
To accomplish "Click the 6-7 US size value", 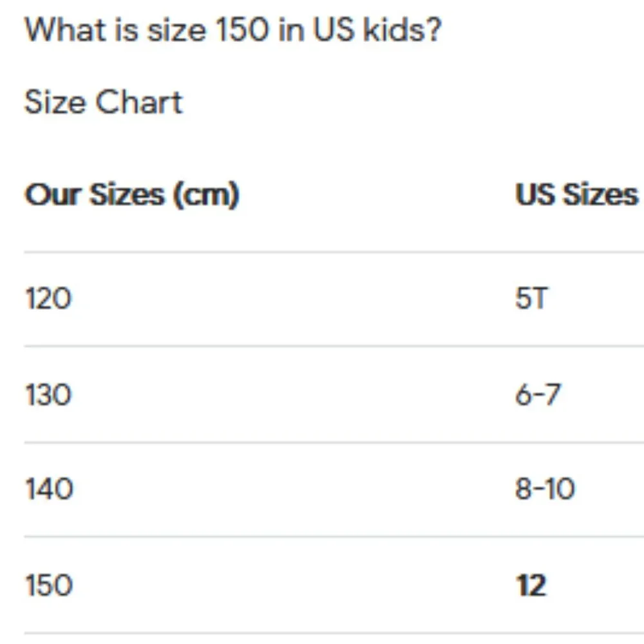I will tap(538, 395).
